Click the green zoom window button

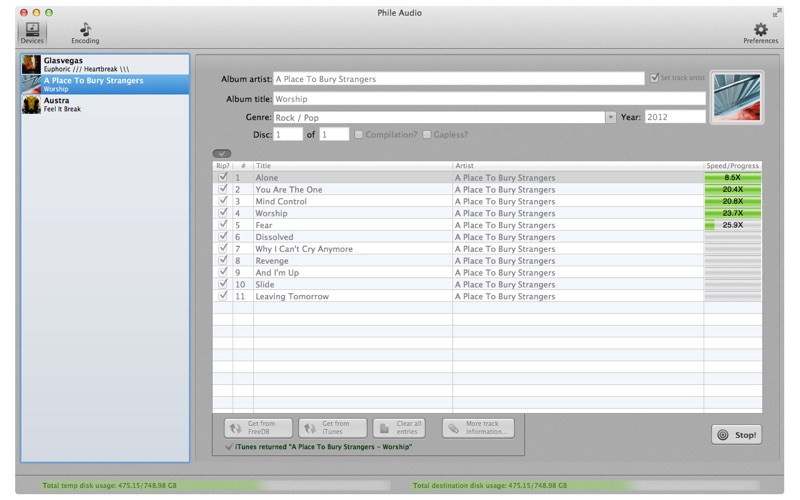(x=49, y=12)
